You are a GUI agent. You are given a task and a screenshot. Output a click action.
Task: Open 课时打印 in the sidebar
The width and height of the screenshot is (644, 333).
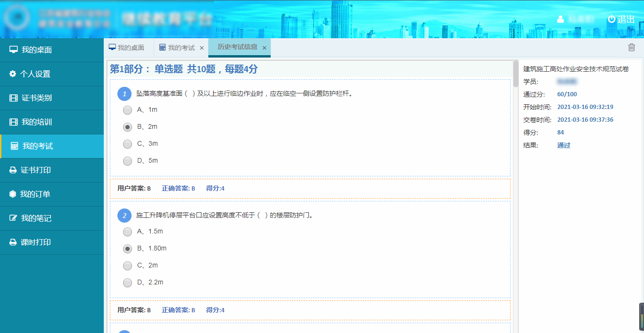click(36, 242)
